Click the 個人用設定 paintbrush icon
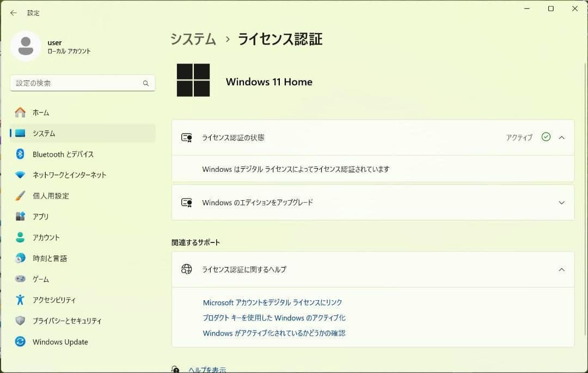 point(20,196)
